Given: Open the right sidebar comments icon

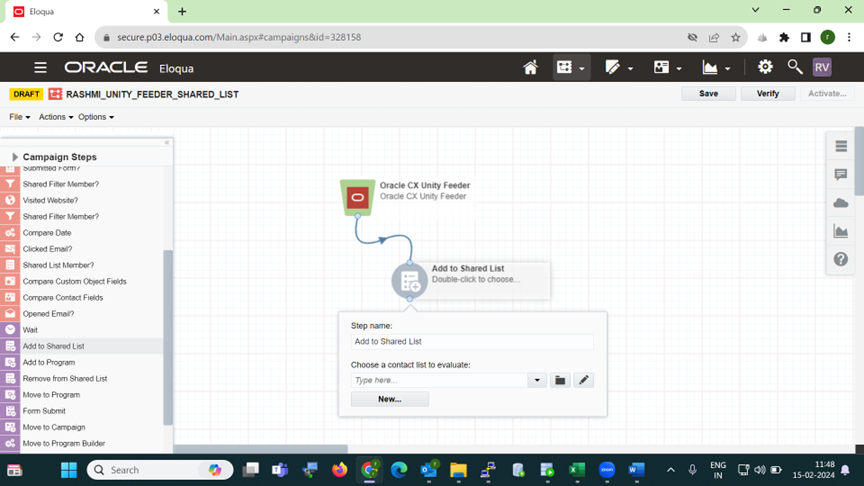Looking at the screenshot, I should (x=841, y=175).
